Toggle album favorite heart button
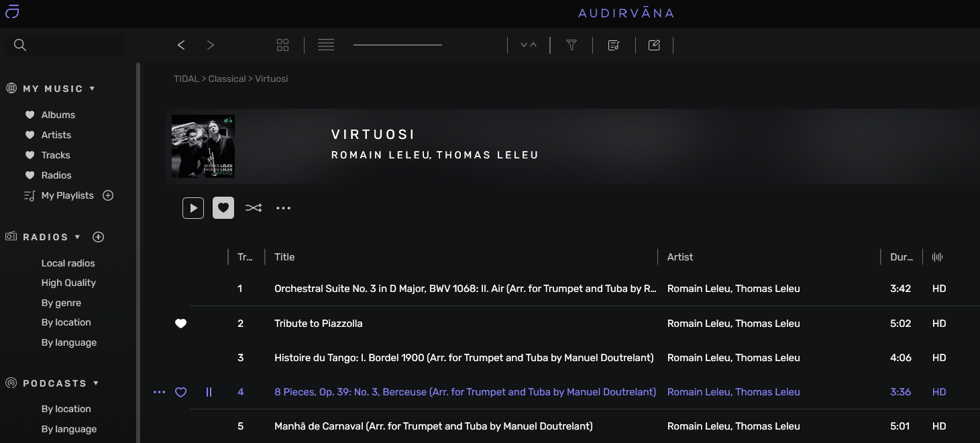Image resolution: width=980 pixels, height=443 pixels. pyautogui.click(x=224, y=208)
